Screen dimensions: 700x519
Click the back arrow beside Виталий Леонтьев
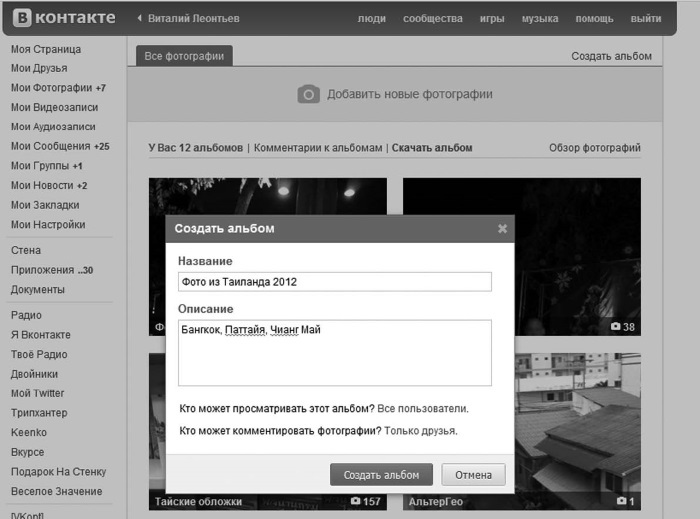(137, 18)
